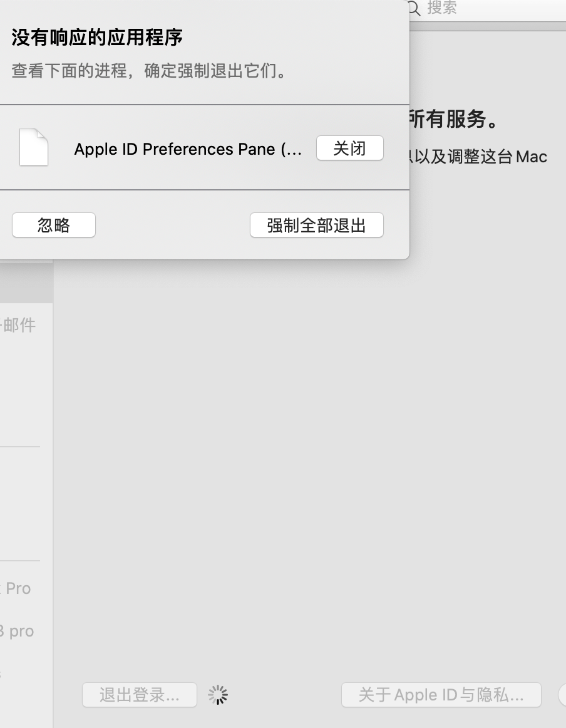This screenshot has height=728, width=566.
Task: Open 关于 Apple ID与隐私... info
Action: (x=441, y=695)
